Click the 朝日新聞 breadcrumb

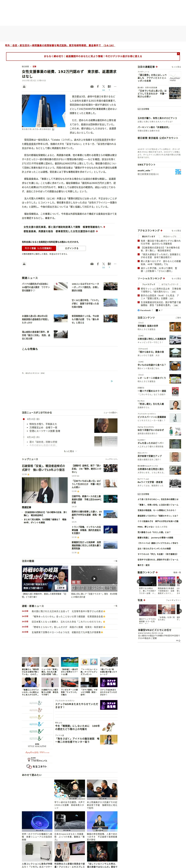click(x=25, y=66)
